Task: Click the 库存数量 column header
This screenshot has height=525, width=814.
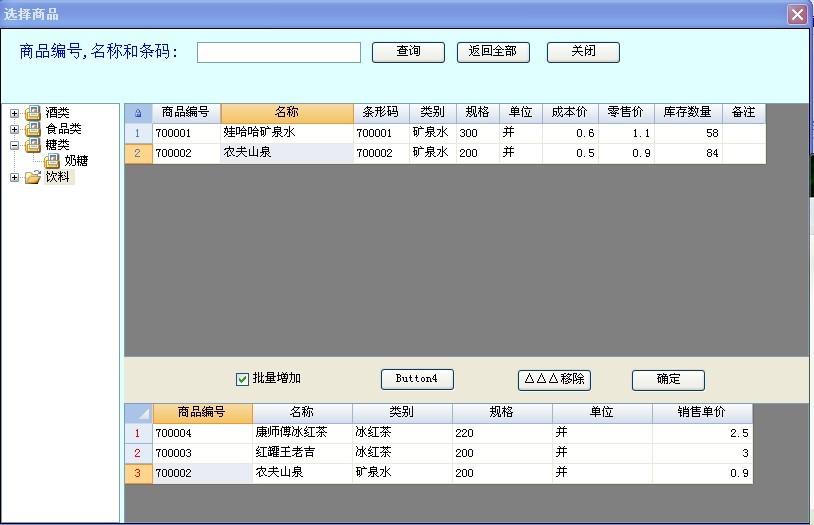Action: click(688, 113)
